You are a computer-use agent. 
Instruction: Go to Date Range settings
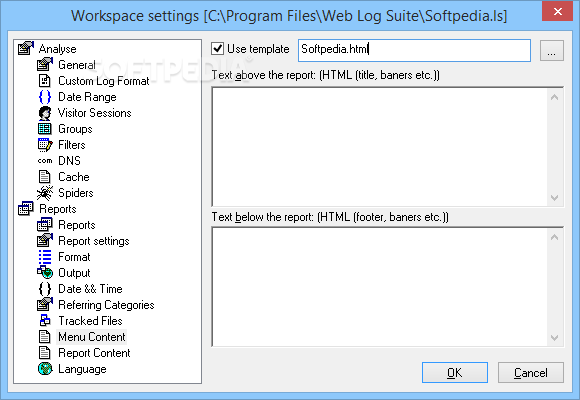coord(87,97)
